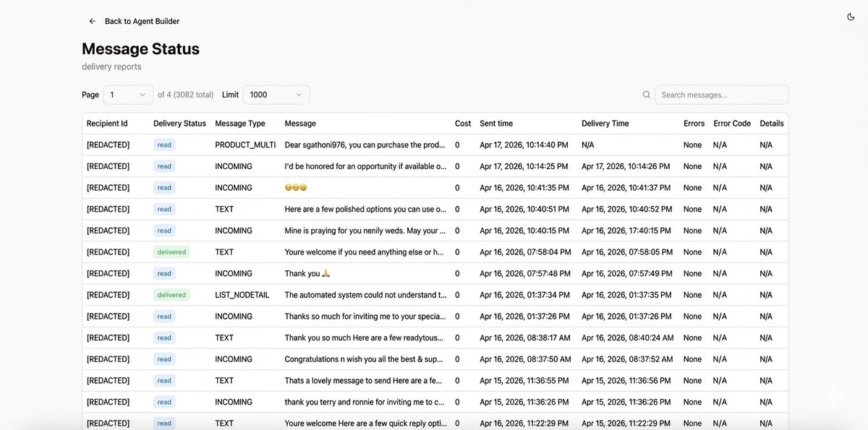Click delivery time N/A in first row
The width and height of the screenshot is (868, 430).
point(588,145)
